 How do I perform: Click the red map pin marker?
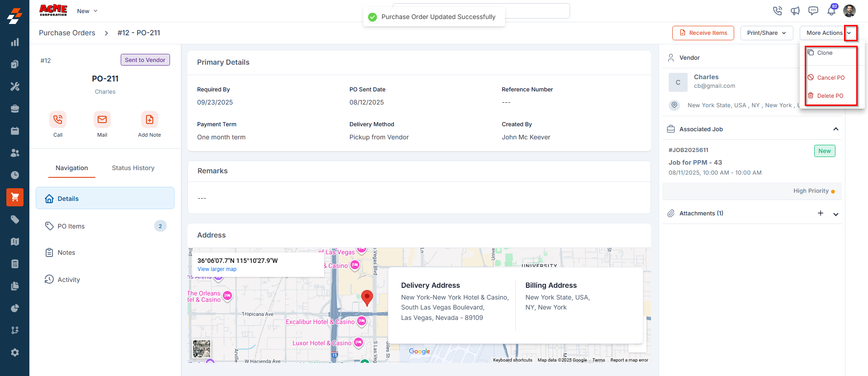pyautogui.click(x=367, y=298)
